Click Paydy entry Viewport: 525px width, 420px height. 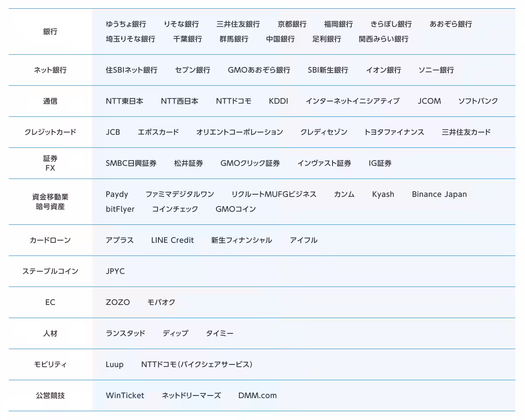pyautogui.click(x=117, y=195)
